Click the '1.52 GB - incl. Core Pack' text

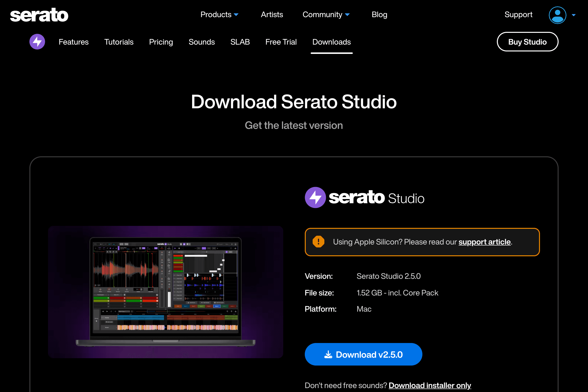point(397,293)
